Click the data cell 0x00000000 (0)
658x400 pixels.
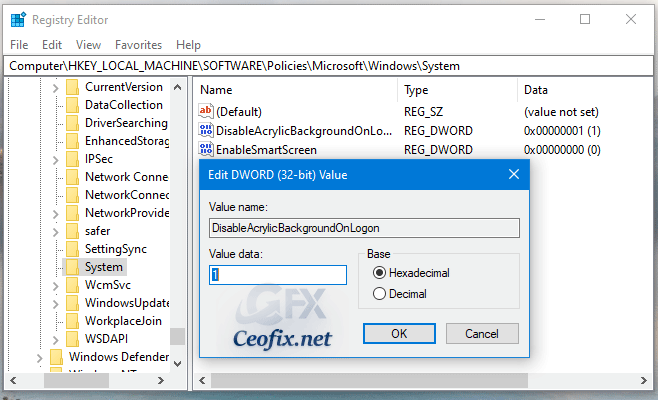(x=562, y=150)
